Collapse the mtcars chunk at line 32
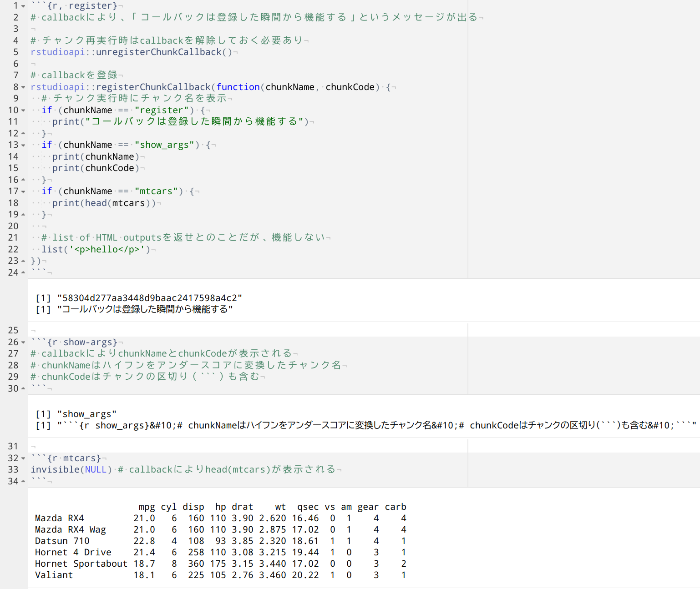700x589 pixels. click(23, 458)
